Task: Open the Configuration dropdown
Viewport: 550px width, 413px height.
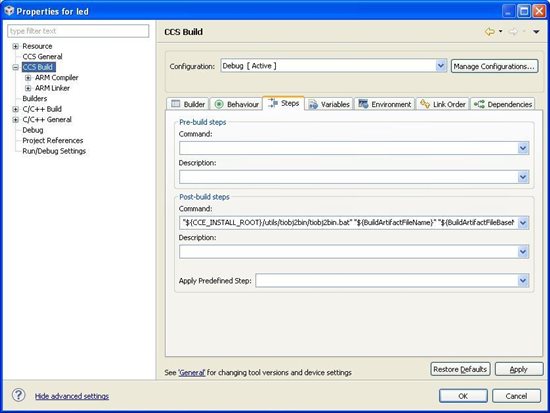Action: point(441,66)
